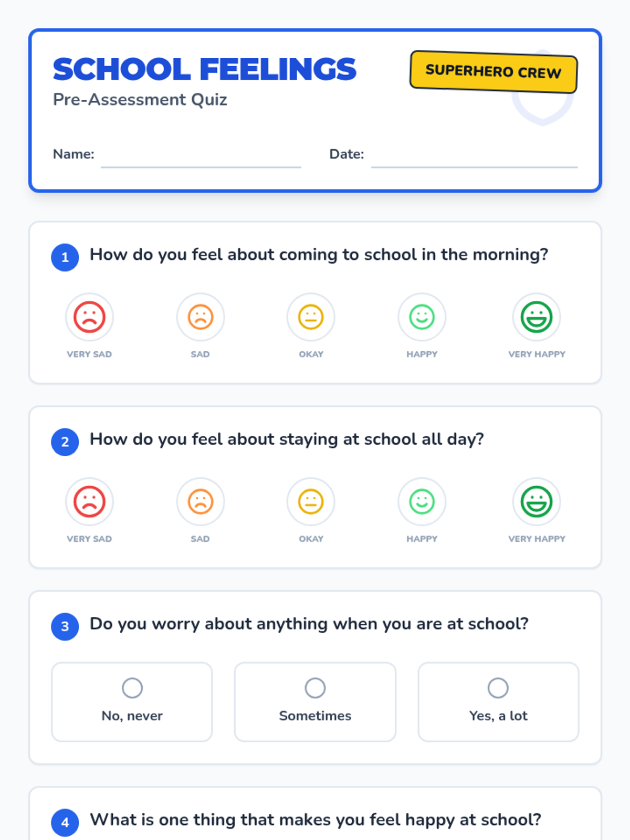Screen dimensions: 630x840
Task: Select Very Sad face for question 2
Action: 89,501
